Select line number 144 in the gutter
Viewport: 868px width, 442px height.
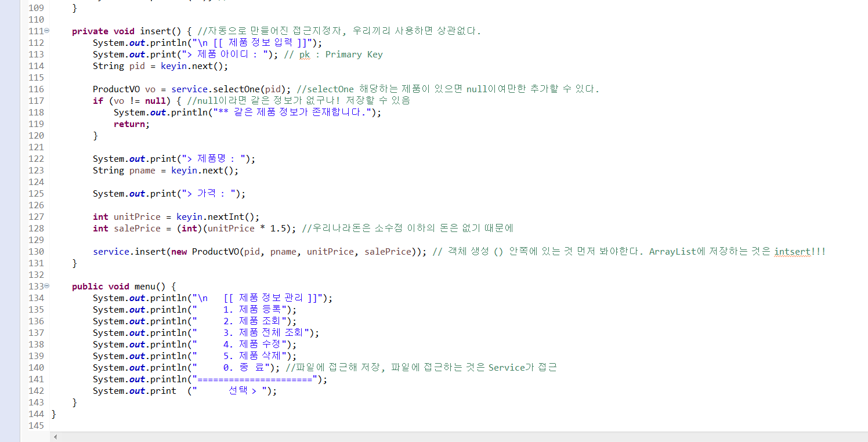tap(36, 414)
